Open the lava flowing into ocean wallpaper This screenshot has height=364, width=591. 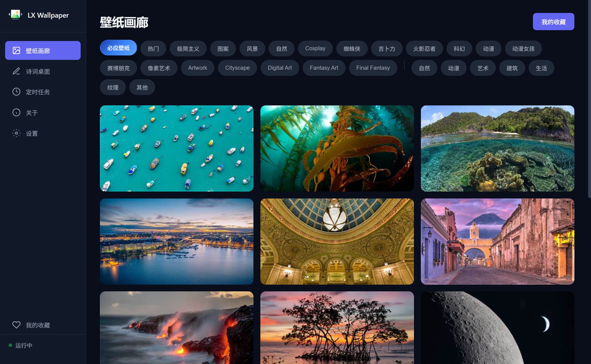(177, 328)
